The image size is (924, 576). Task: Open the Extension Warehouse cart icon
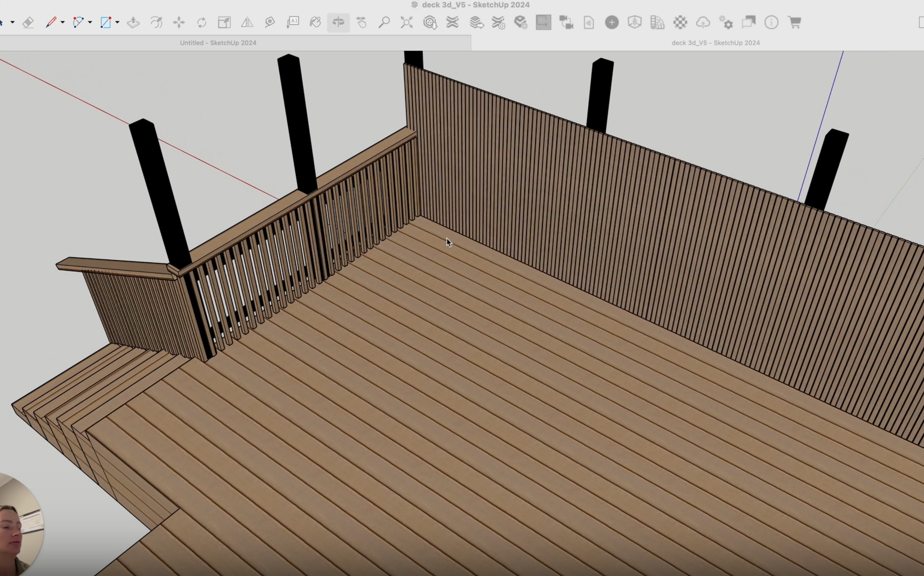pyautogui.click(x=795, y=23)
